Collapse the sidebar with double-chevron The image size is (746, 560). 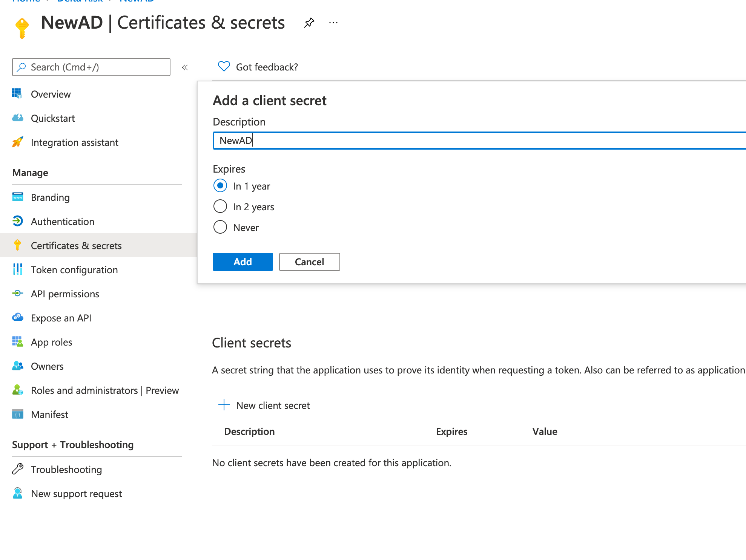[x=185, y=67]
